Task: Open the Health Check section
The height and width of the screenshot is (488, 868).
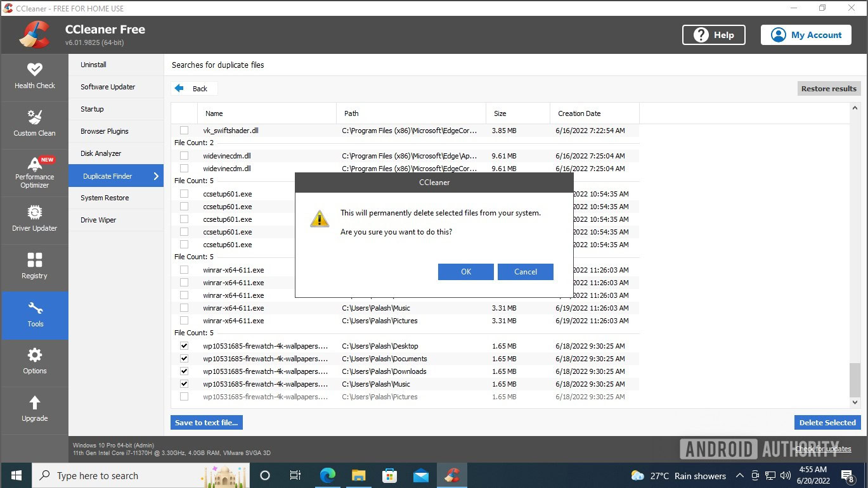Action: coord(34,76)
